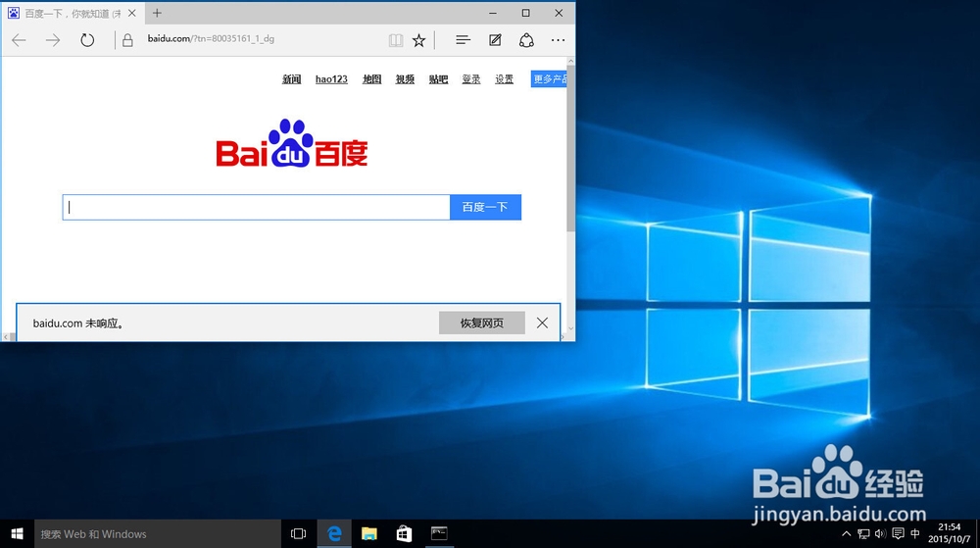Open the Action Center notifications icon
This screenshot has height=548, width=980.
tap(898, 533)
